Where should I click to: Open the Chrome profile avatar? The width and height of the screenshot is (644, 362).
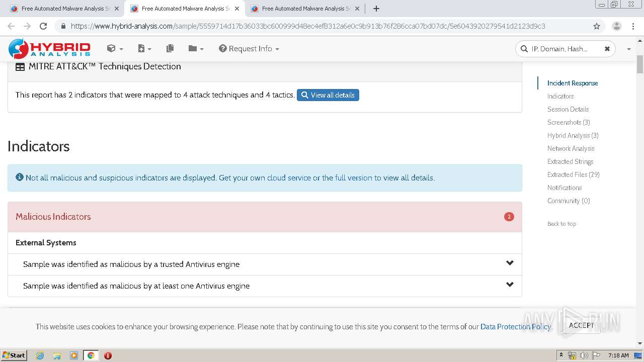616,26
